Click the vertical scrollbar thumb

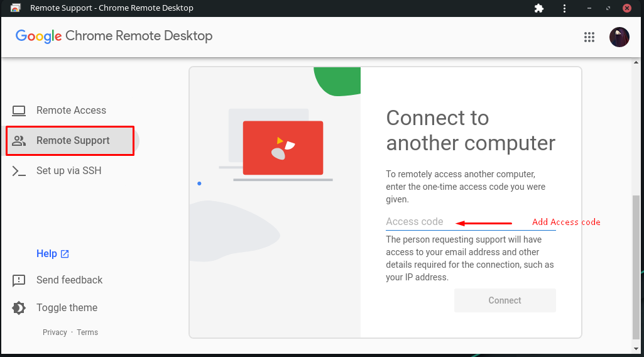(x=636, y=267)
